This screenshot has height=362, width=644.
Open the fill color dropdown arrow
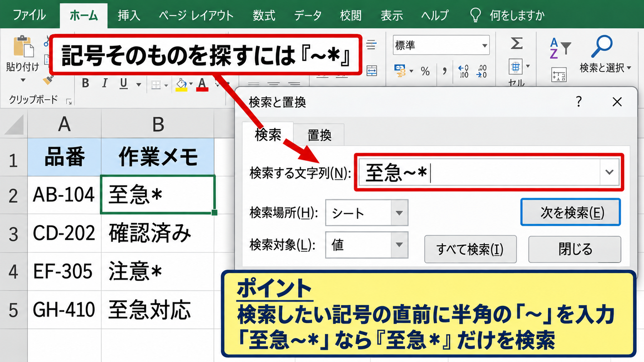click(191, 84)
